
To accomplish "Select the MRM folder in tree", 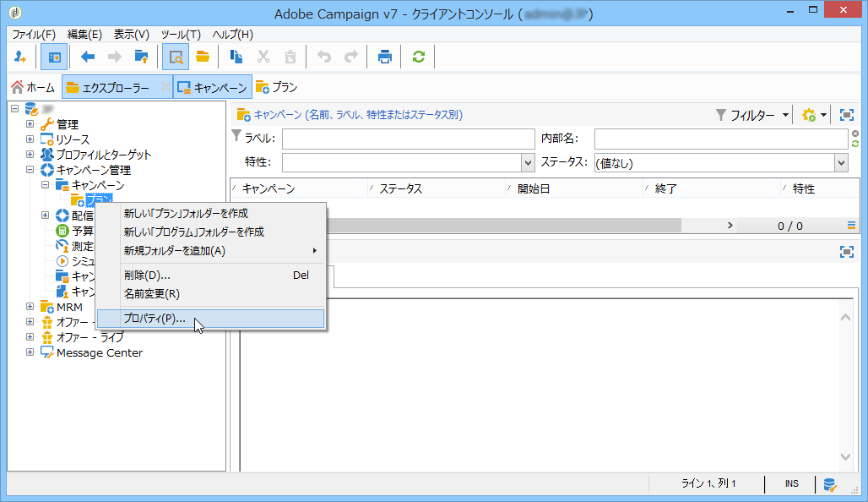I will (x=62, y=307).
